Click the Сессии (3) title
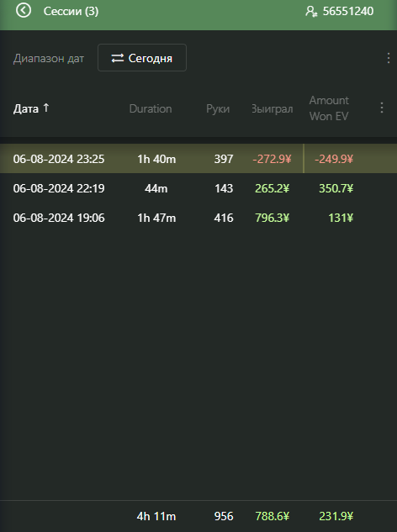This screenshot has width=397, height=532. coord(71,11)
